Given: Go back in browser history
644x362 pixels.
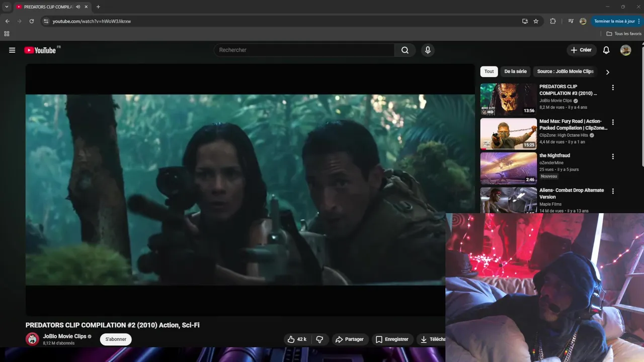Looking at the screenshot, I should pyautogui.click(x=7, y=21).
